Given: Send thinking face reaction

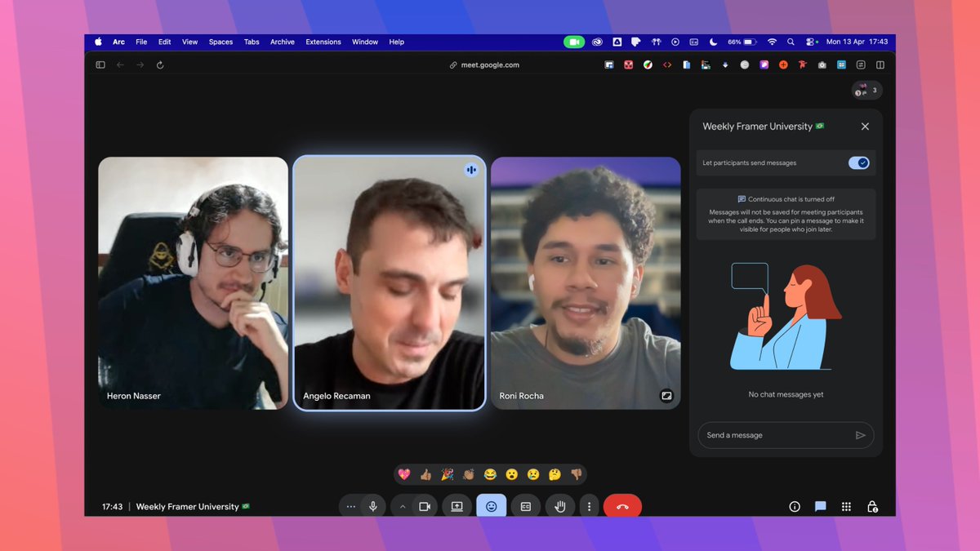Looking at the screenshot, I should click(x=555, y=474).
